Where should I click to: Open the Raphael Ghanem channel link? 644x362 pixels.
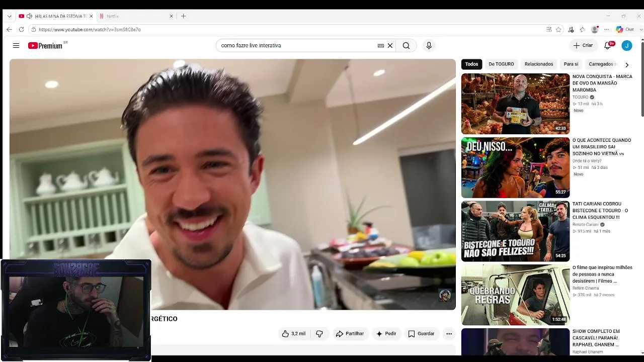point(588,352)
